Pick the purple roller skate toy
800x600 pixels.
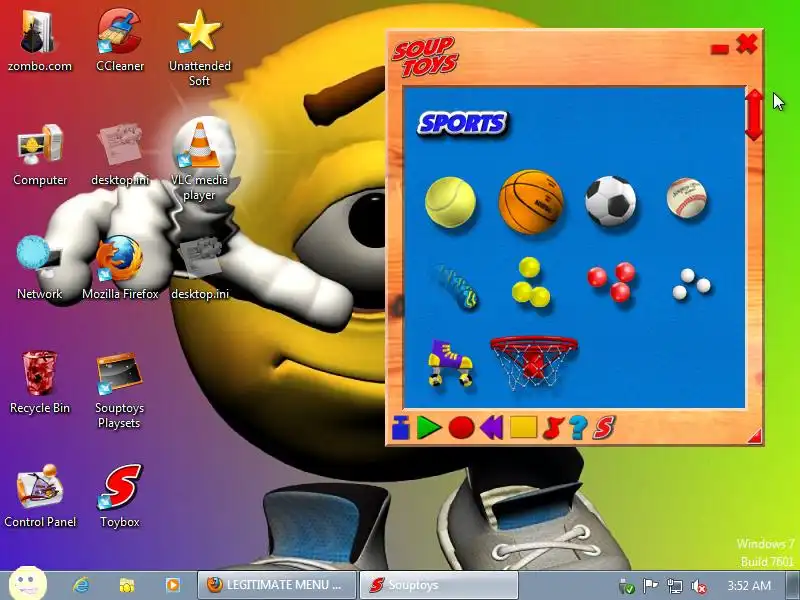click(x=450, y=363)
